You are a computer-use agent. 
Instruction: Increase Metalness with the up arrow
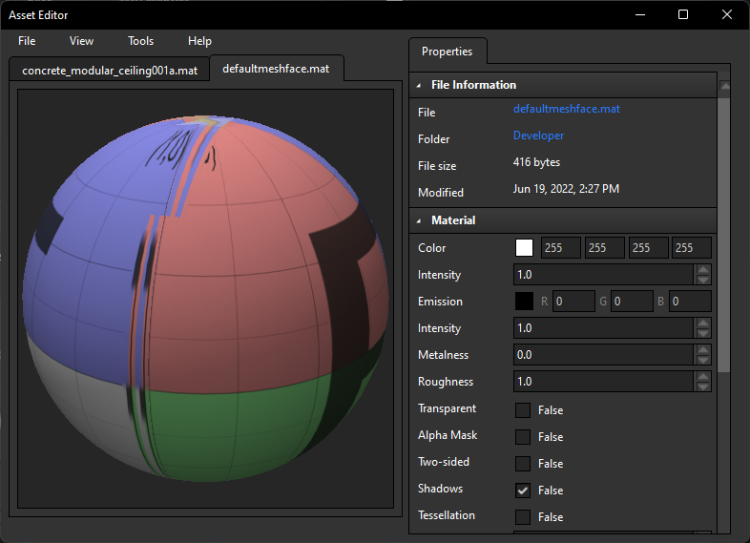pyautogui.click(x=703, y=350)
